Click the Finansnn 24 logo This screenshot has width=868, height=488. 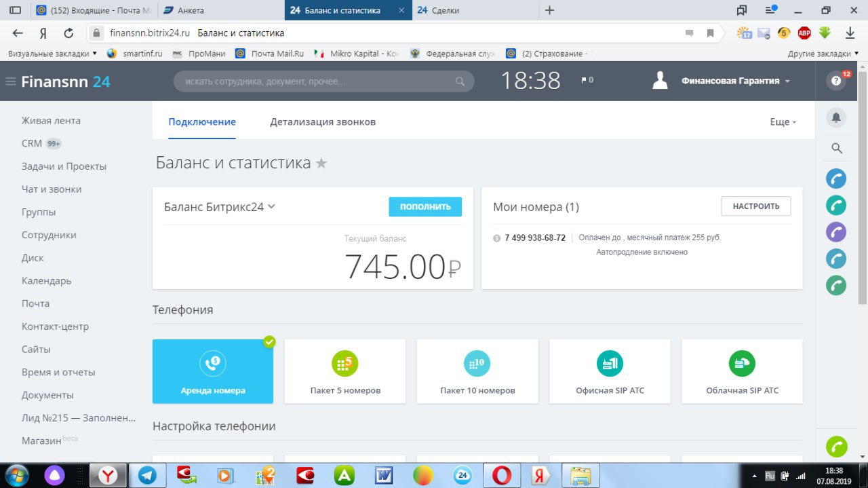click(x=65, y=81)
